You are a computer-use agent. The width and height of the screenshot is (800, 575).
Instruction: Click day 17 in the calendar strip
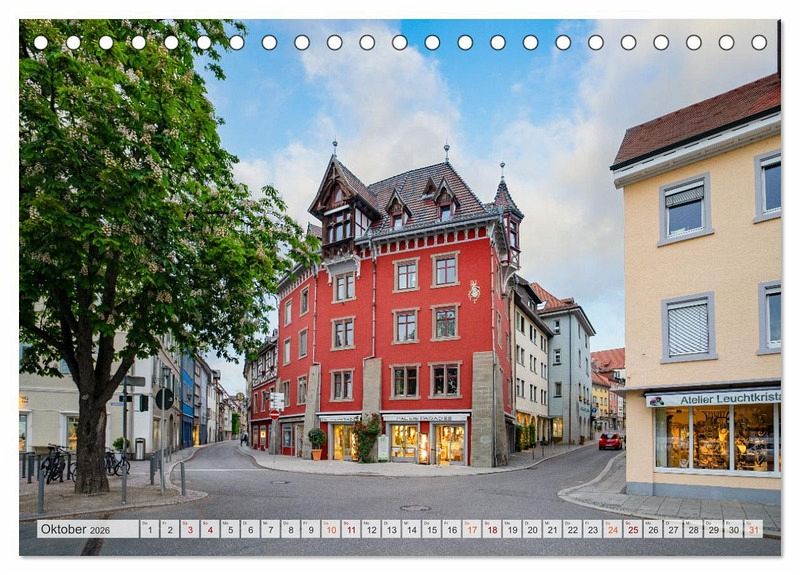(471, 529)
